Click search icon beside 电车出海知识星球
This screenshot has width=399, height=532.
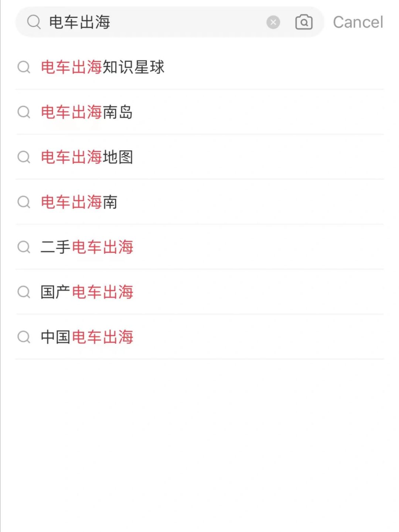24,67
